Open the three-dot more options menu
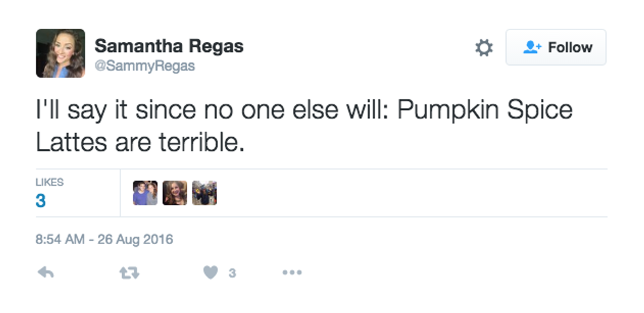 click(x=292, y=272)
